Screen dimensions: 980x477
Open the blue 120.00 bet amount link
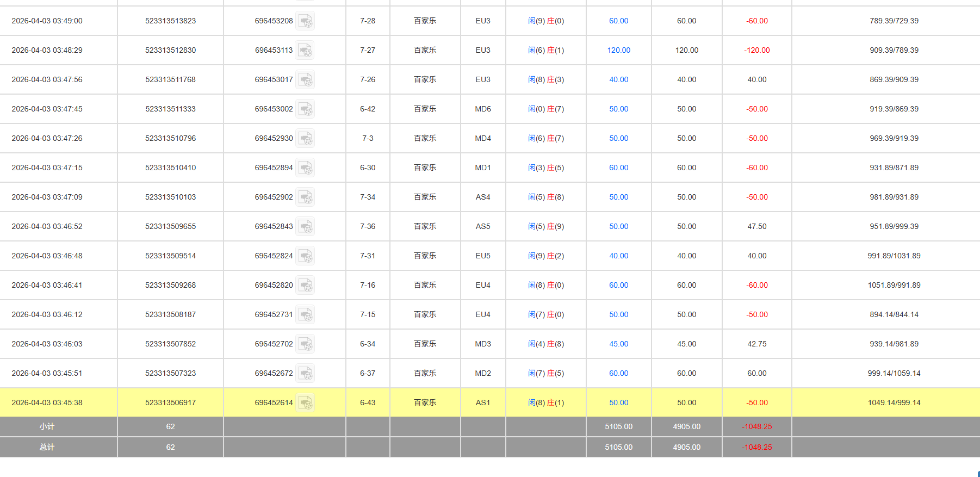pos(618,50)
